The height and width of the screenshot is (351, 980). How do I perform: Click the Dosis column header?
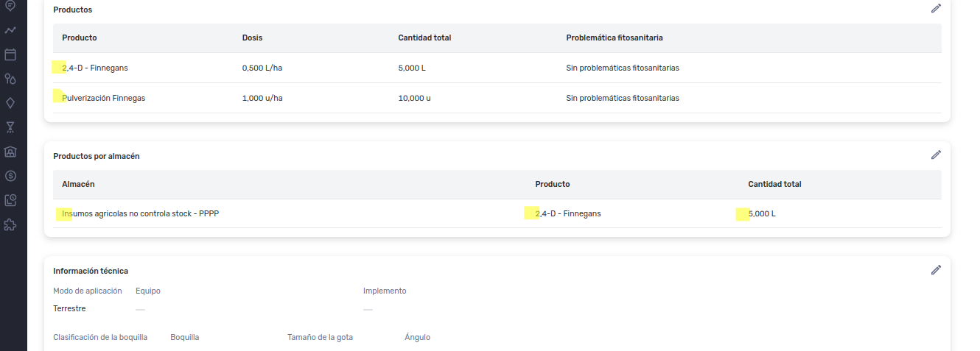coord(252,38)
